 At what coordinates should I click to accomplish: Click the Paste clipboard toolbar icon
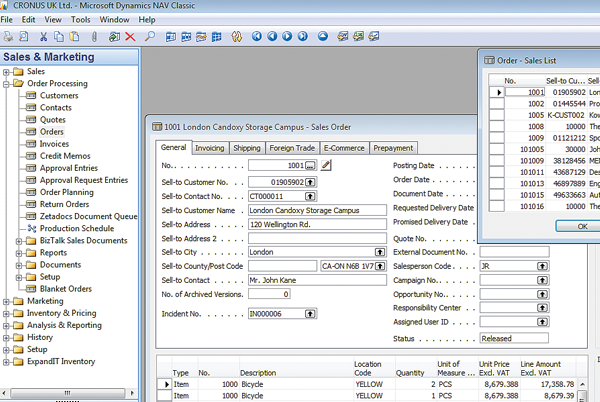point(74,37)
